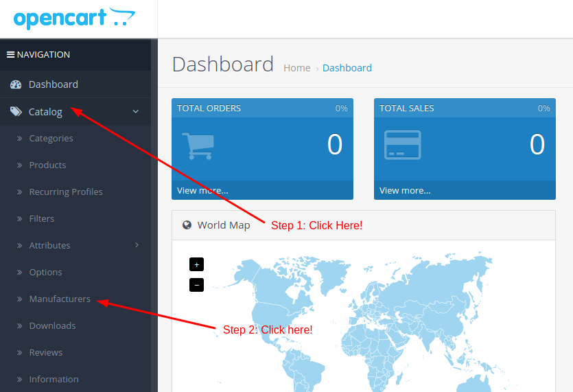Click the credit card icon in Total Sales
The height and width of the screenshot is (392, 573).
403,145
